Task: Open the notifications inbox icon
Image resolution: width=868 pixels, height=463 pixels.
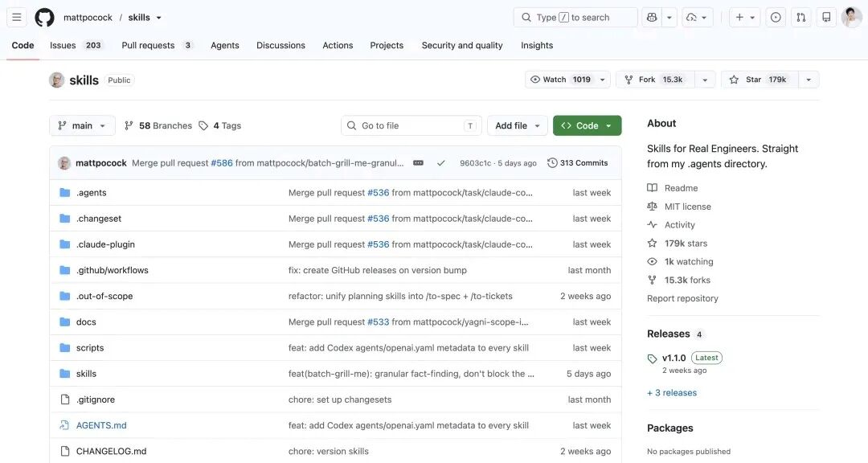Action: tap(826, 17)
